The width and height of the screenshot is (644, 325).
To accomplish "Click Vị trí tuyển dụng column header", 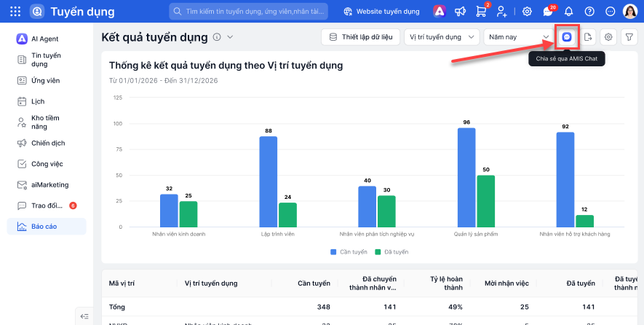I will click(x=211, y=283).
